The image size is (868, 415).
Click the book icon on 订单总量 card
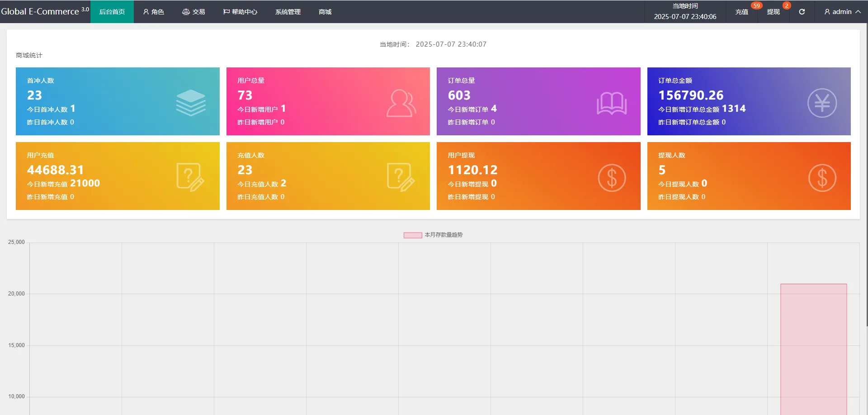tap(611, 103)
